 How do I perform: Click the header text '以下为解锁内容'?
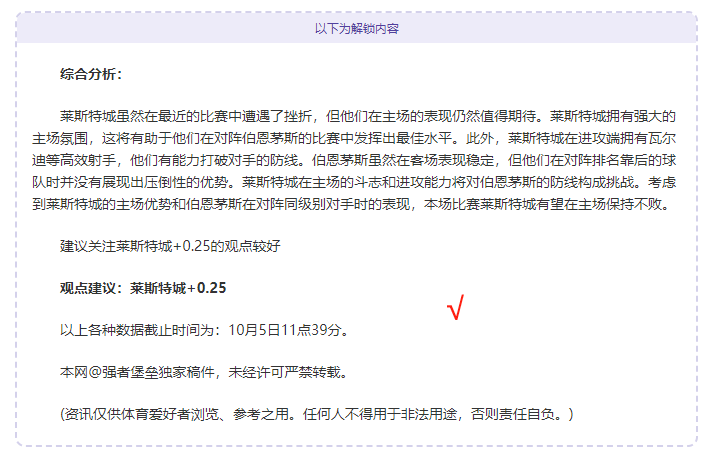(x=357, y=29)
